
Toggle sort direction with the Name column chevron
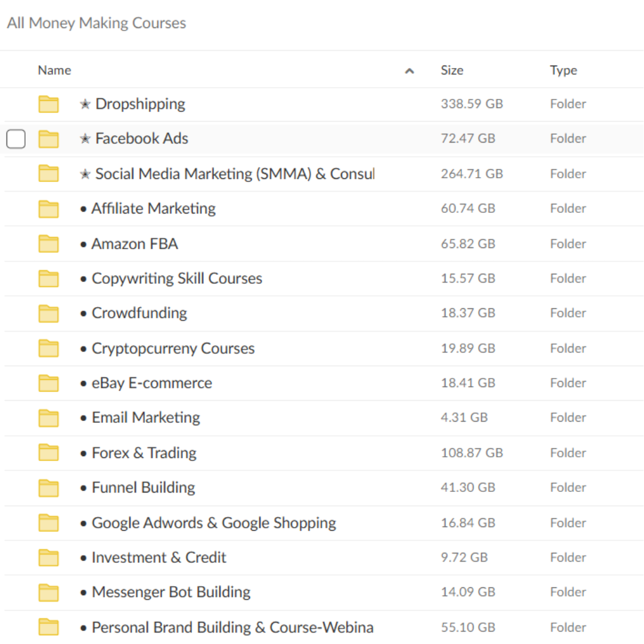(410, 70)
